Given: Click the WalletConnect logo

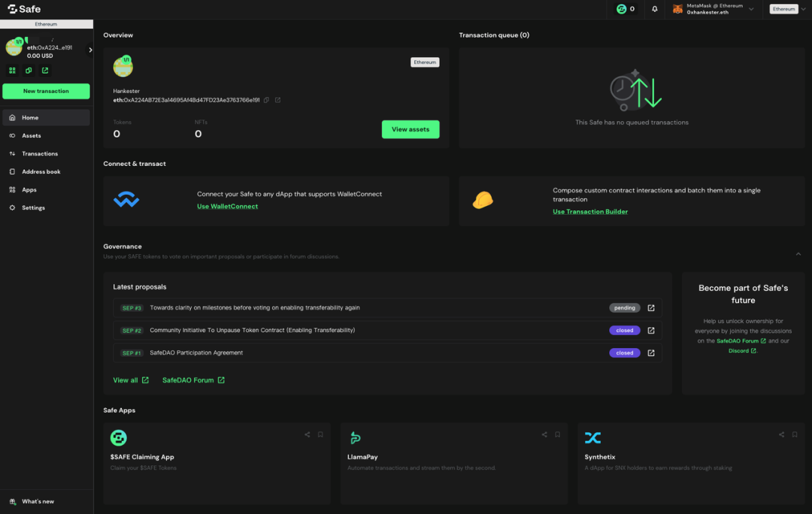Looking at the screenshot, I should 126,199.
